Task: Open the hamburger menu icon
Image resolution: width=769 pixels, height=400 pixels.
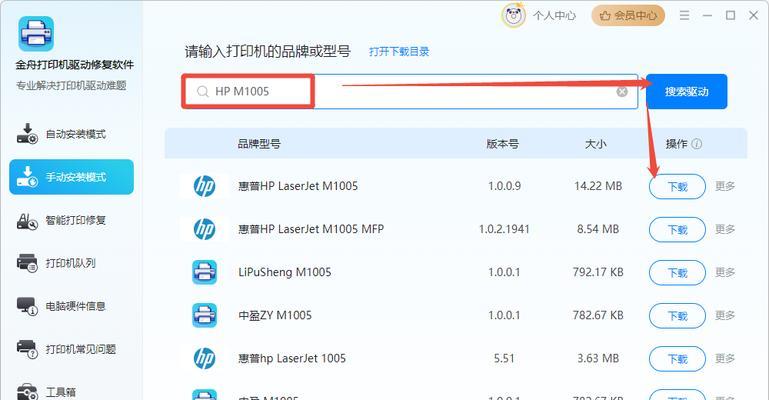Action: click(684, 16)
